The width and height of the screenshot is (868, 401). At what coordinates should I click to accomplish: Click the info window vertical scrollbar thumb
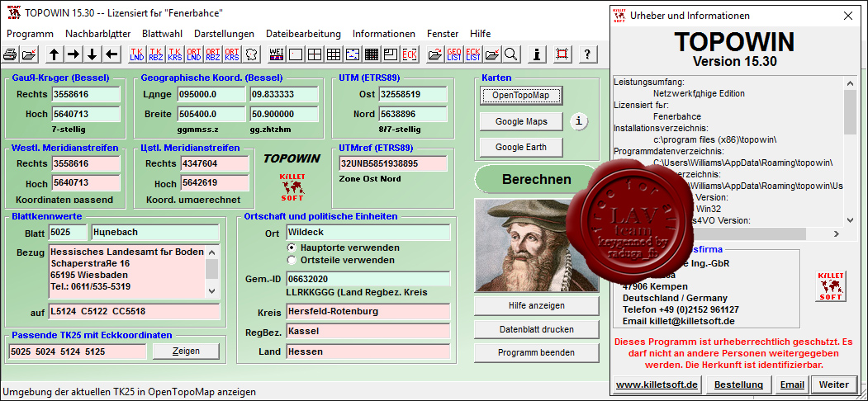pyautogui.click(x=850, y=111)
